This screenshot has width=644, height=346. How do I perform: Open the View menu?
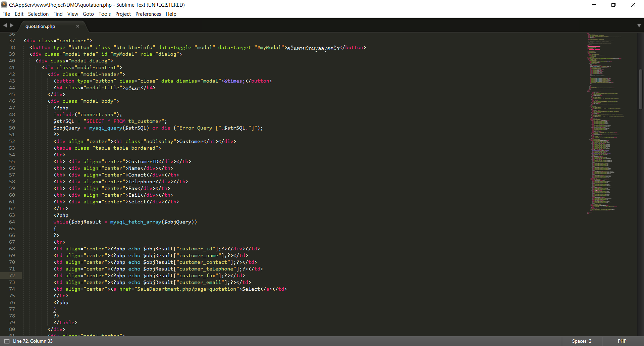pos(72,14)
